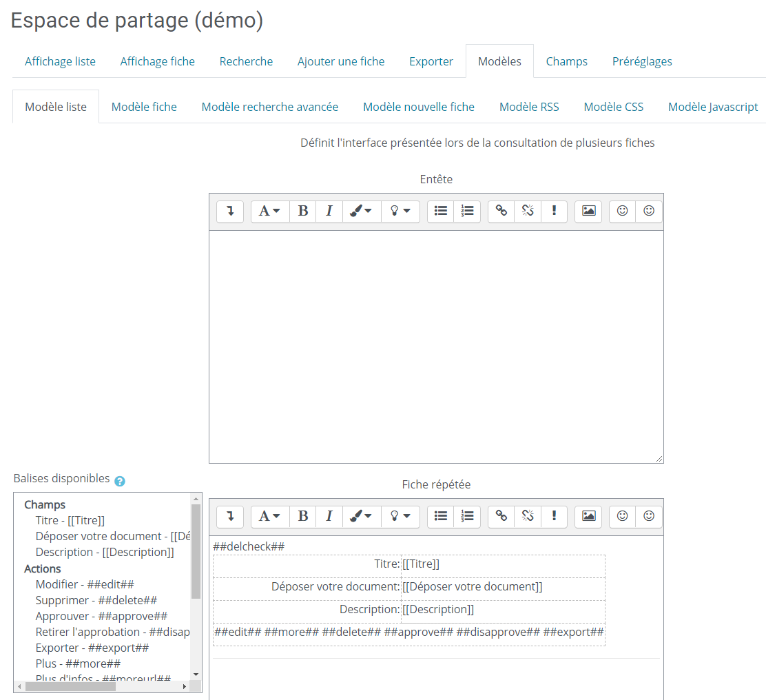Click tags list scroll down arrow
This screenshot has width=766, height=700.
tap(196, 675)
